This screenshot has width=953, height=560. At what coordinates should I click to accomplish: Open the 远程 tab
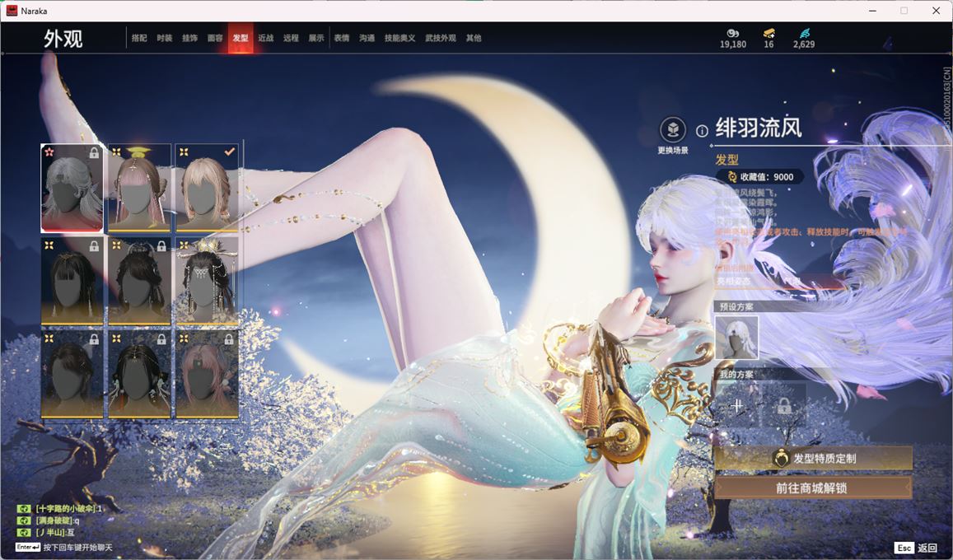pos(291,38)
